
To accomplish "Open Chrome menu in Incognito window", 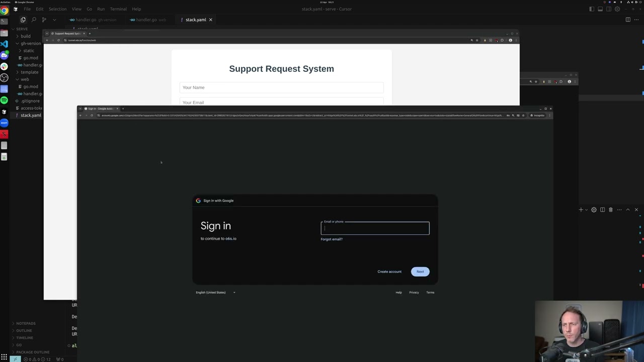I will (550, 116).
